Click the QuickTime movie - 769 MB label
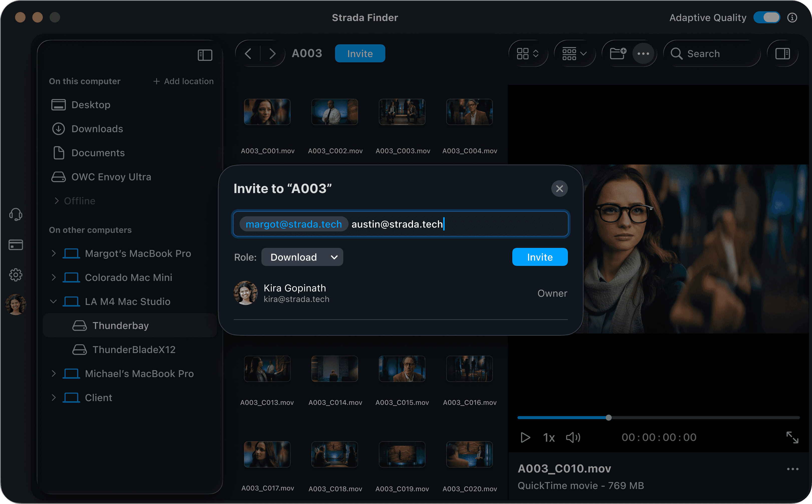Viewport: 812px width, 504px height. pyautogui.click(x=581, y=485)
